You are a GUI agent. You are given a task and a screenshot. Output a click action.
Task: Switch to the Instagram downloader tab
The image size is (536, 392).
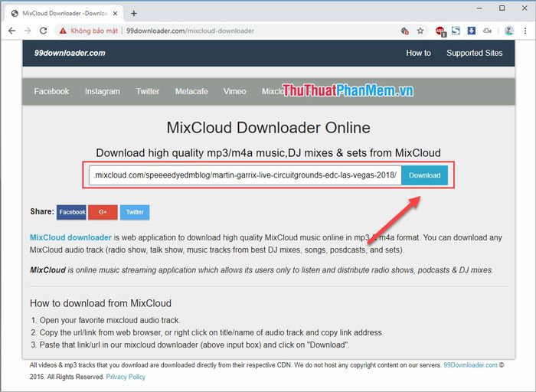click(102, 91)
